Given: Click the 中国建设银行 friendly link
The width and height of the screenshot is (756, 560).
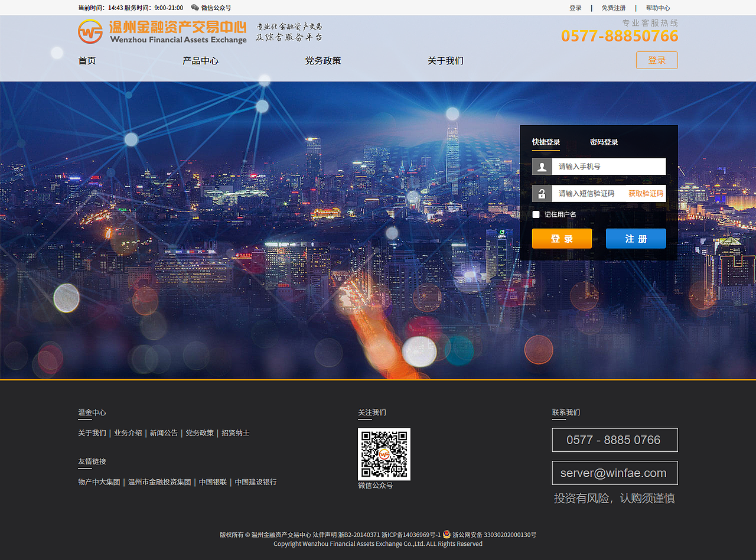Looking at the screenshot, I should [255, 482].
